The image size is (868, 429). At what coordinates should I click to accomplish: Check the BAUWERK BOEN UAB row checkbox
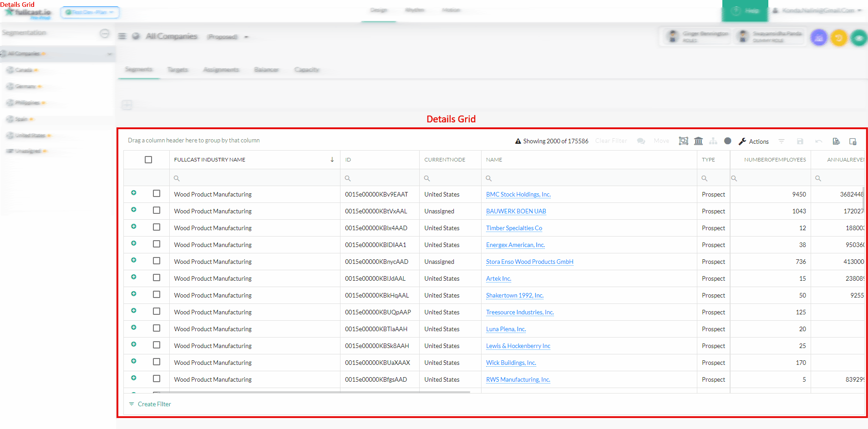pyautogui.click(x=157, y=210)
